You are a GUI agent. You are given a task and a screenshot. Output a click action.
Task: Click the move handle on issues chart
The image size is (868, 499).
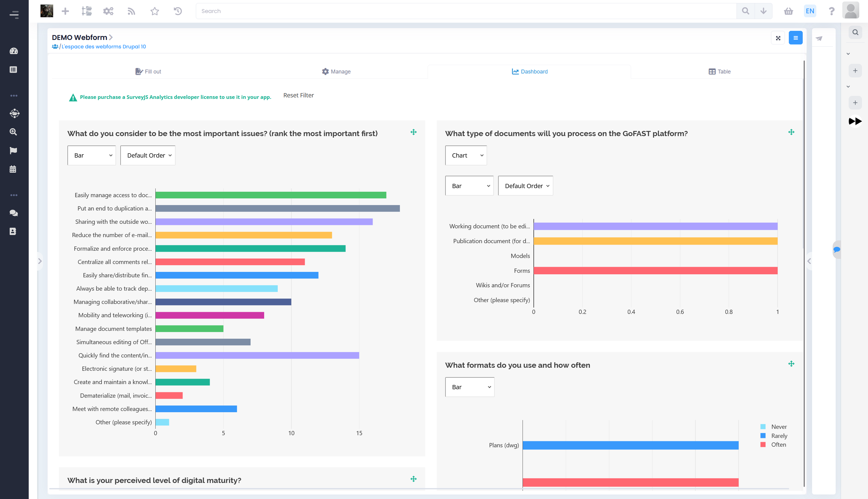pyautogui.click(x=414, y=132)
